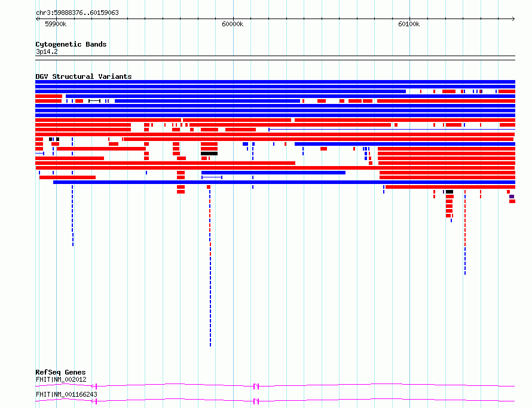This screenshot has height=408, width=532.
Task: Click the 60000k ruler label
Action: pyautogui.click(x=233, y=24)
